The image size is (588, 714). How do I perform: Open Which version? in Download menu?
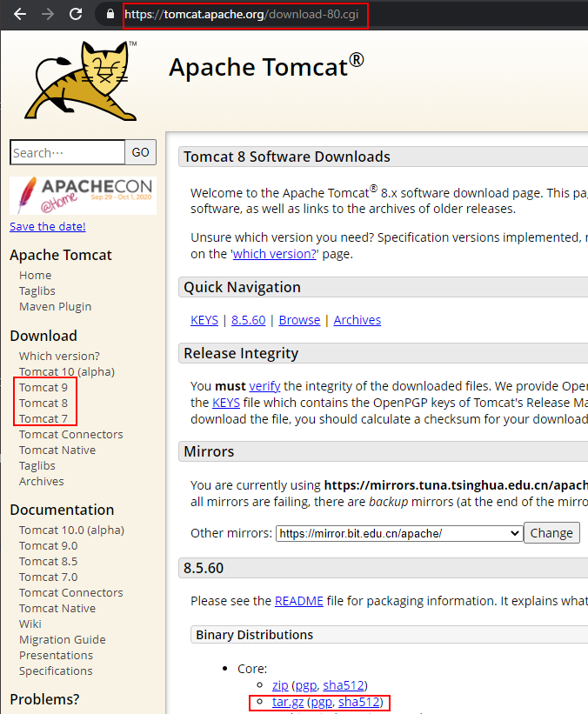point(59,356)
